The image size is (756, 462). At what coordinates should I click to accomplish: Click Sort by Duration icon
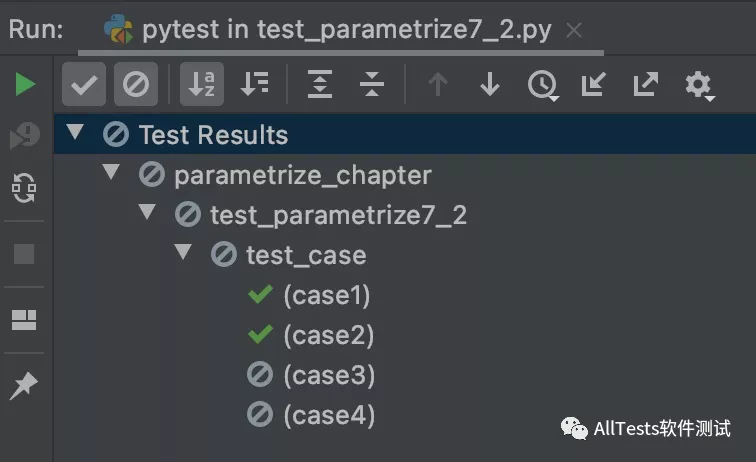click(255, 85)
